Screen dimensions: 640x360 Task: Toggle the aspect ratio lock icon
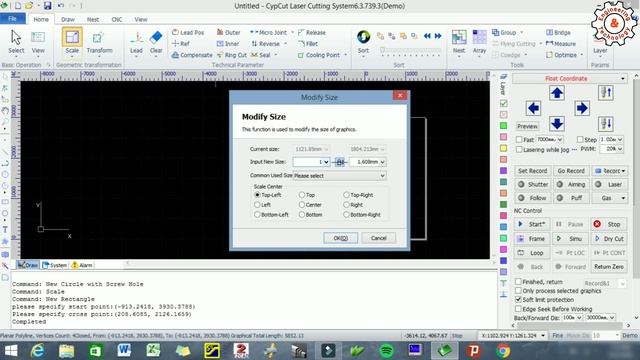[x=340, y=162]
